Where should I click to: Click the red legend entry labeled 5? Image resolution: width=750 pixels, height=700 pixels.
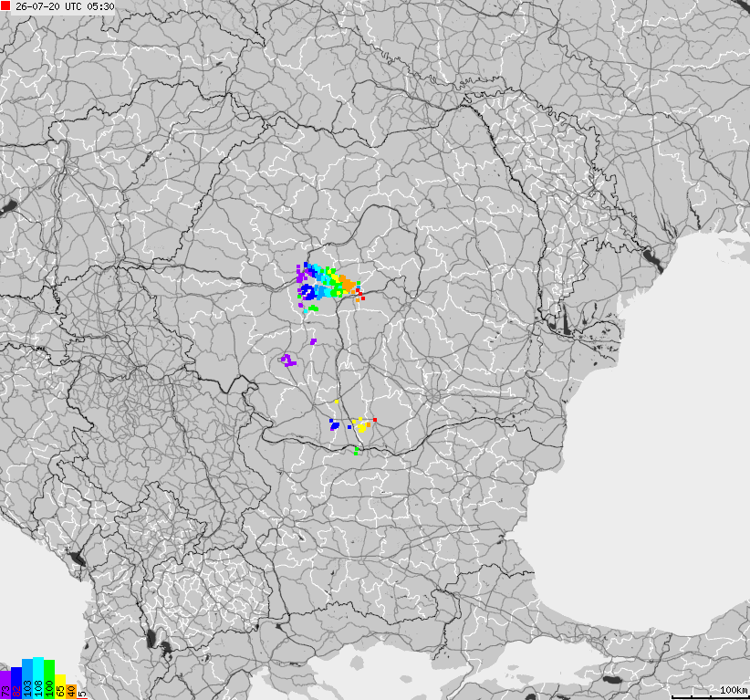pyautogui.click(x=82, y=694)
